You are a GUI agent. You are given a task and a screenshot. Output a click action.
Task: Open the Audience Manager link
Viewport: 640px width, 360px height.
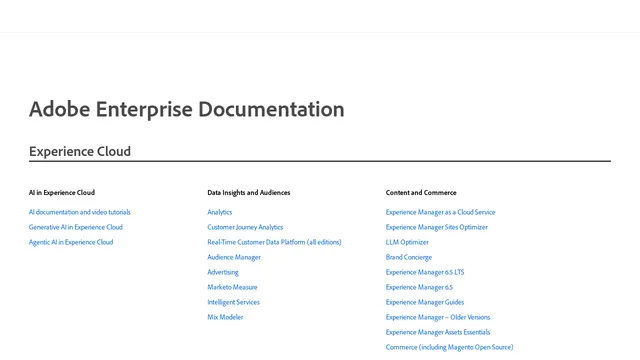click(234, 257)
